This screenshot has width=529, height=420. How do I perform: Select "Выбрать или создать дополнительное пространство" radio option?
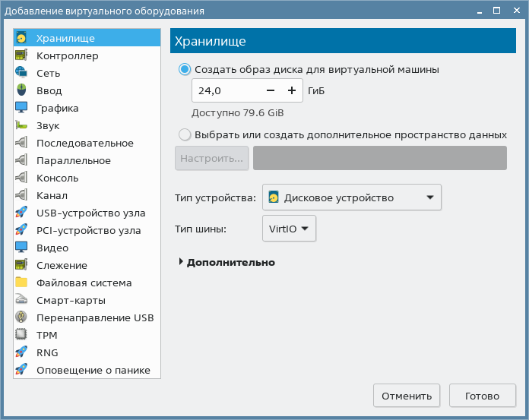coord(185,135)
